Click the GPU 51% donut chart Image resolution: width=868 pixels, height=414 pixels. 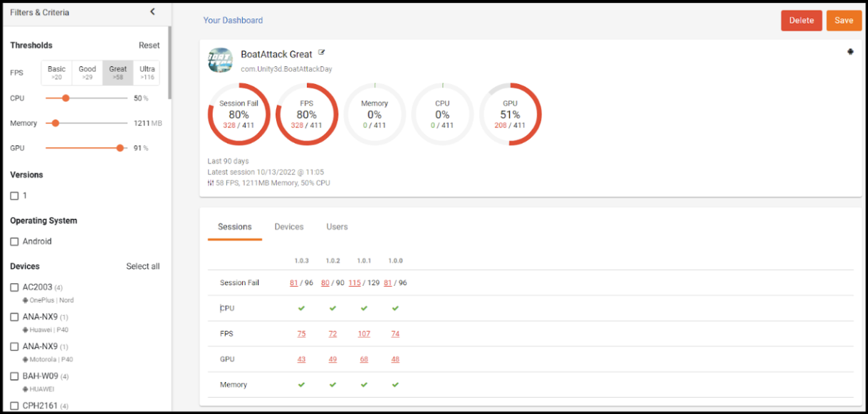click(x=510, y=114)
